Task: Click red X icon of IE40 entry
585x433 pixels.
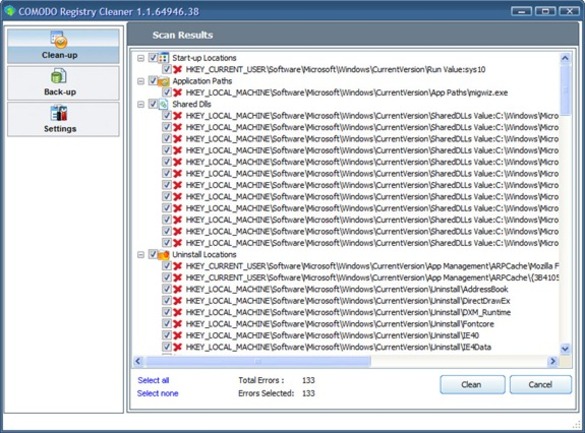Action: 178,335
